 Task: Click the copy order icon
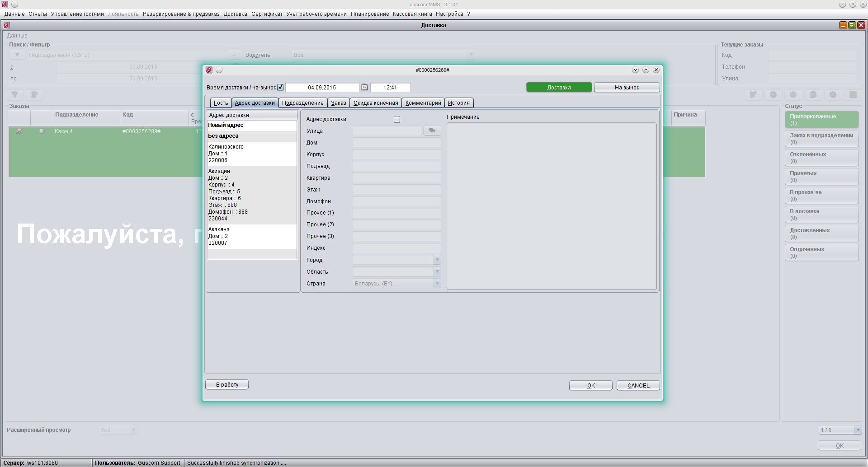[813, 95]
